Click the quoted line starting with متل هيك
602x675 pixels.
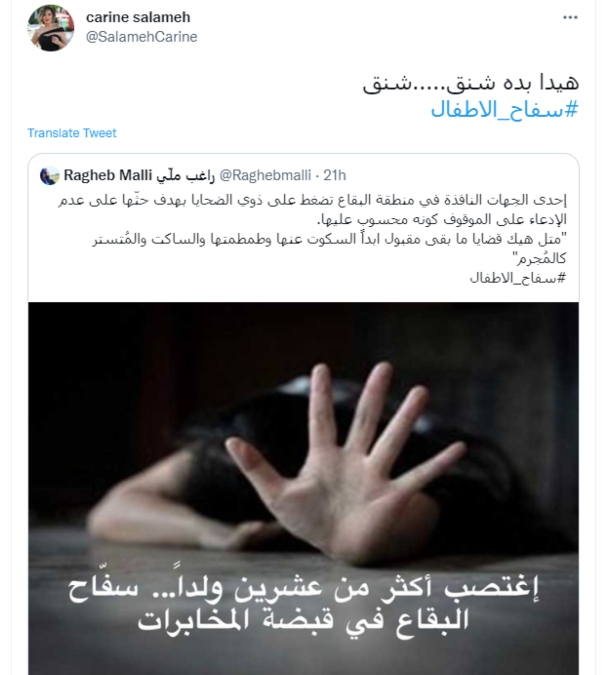click(x=330, y=239)
